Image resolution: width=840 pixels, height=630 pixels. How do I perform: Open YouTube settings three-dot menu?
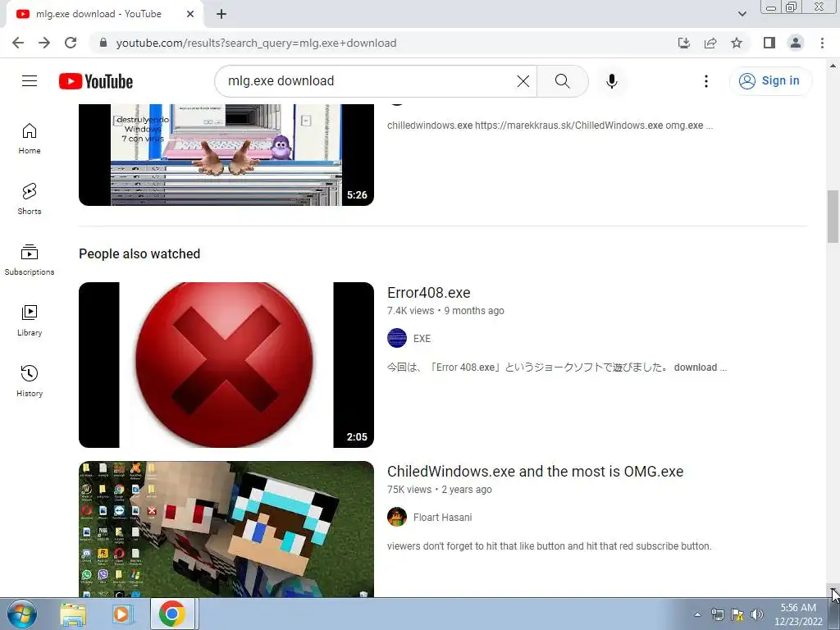(706, 81)
